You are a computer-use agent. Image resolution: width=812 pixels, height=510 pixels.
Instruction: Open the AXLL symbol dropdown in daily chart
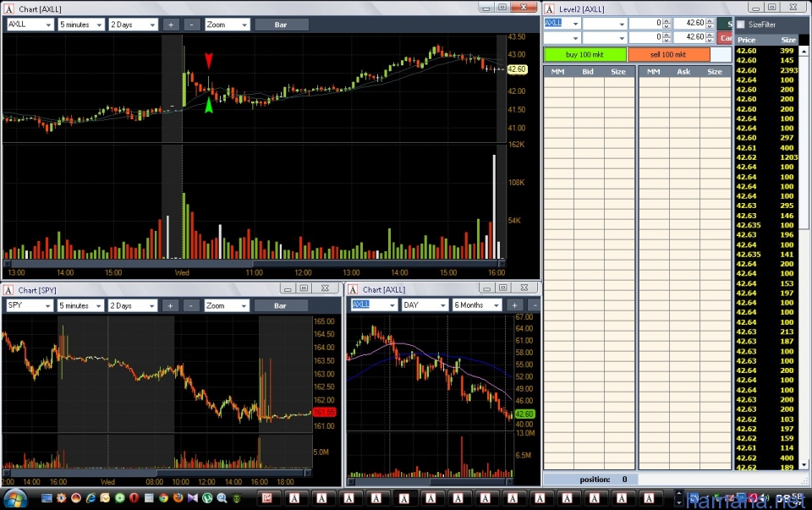(x=392, y=305)
